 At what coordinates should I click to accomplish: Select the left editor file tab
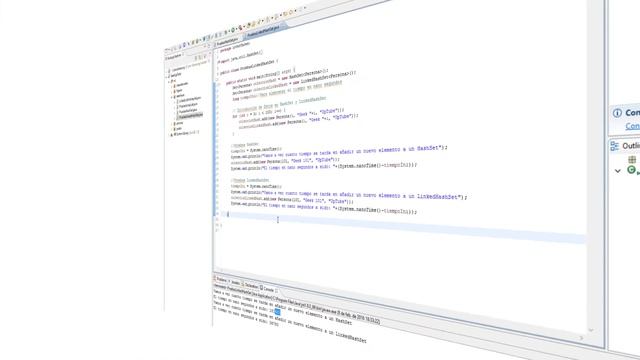227,41
